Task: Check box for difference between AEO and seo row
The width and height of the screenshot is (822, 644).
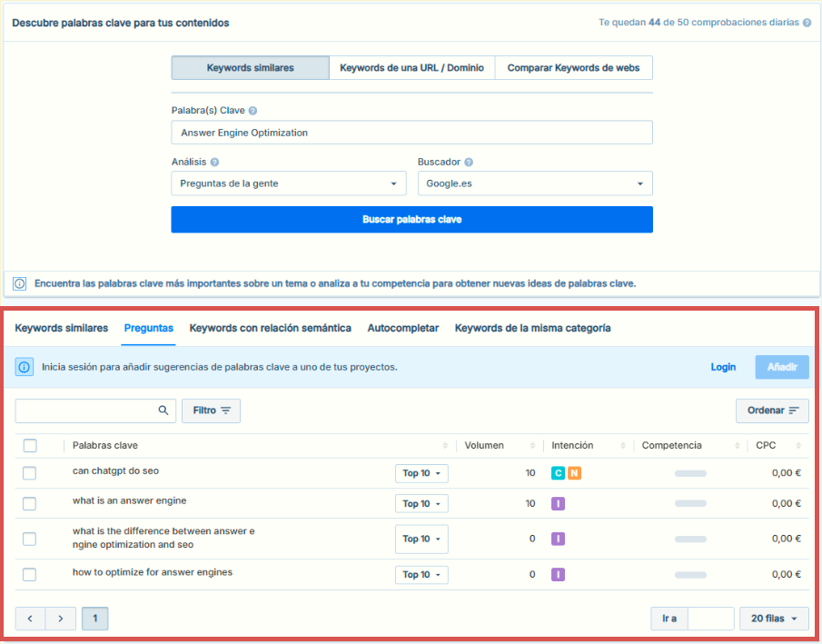Action: coord(29,539)
